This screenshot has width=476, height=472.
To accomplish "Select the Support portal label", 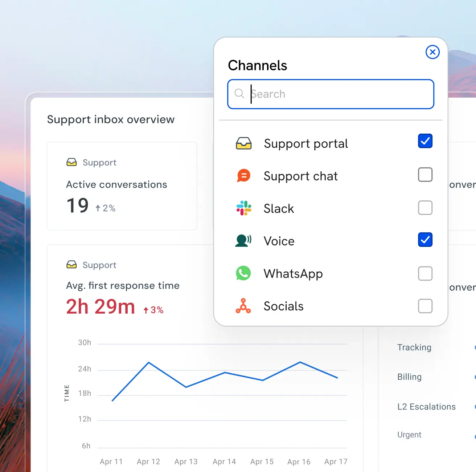I will coord(306,144).
